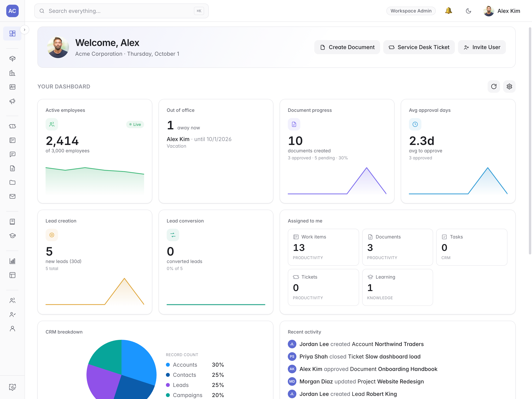
Task: Open the contact card icon in sidebar
Action: [12, 87]
